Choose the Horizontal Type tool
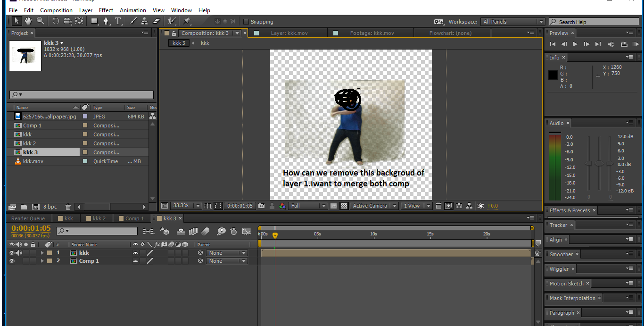 pos(118,21)
